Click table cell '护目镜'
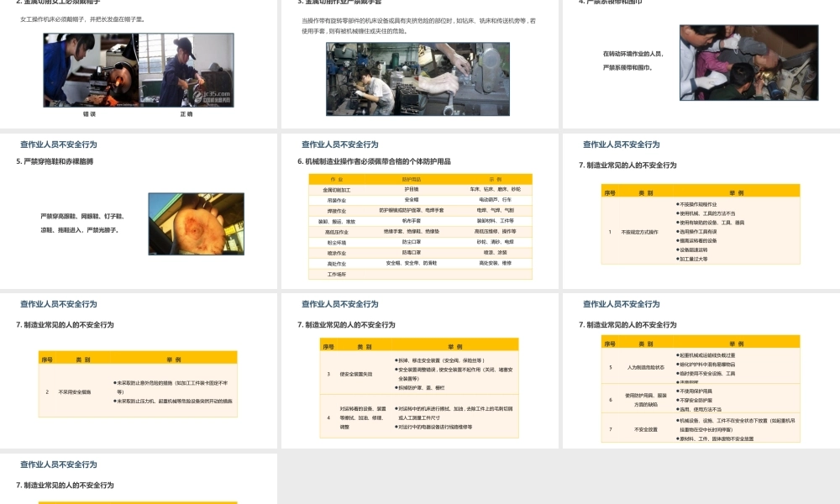This screenshot has width=840, height=504. click(412, 190)
